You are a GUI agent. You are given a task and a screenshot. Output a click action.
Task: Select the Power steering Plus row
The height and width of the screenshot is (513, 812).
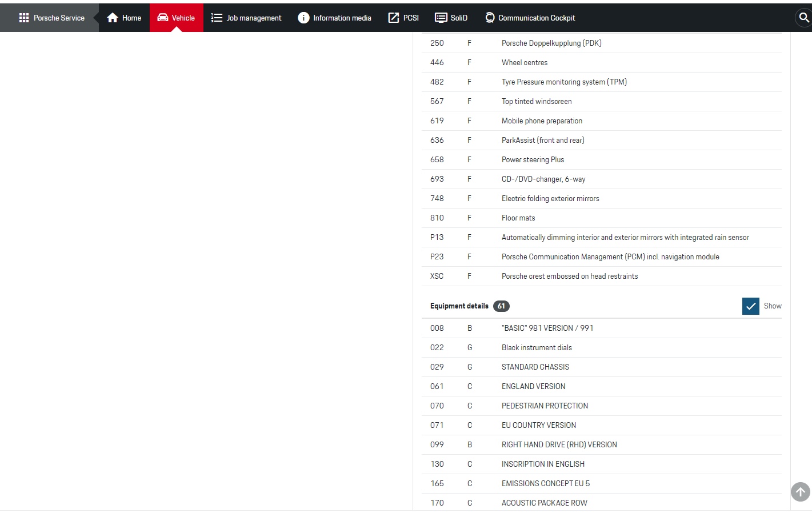(x=602, y=159)
